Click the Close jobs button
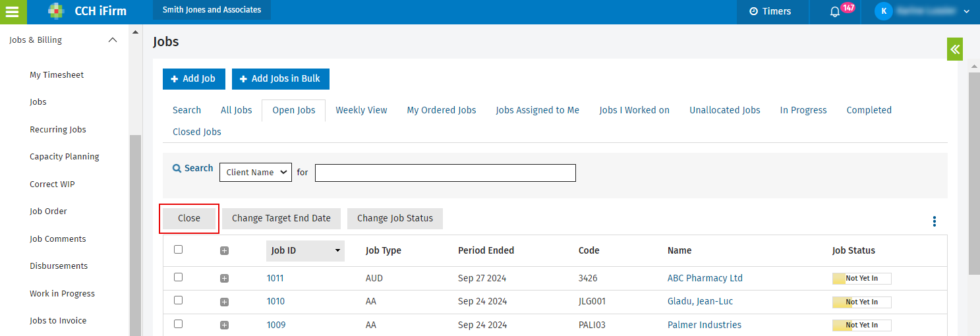The height and width of the screenshot is (336, 980). [189, 218]
